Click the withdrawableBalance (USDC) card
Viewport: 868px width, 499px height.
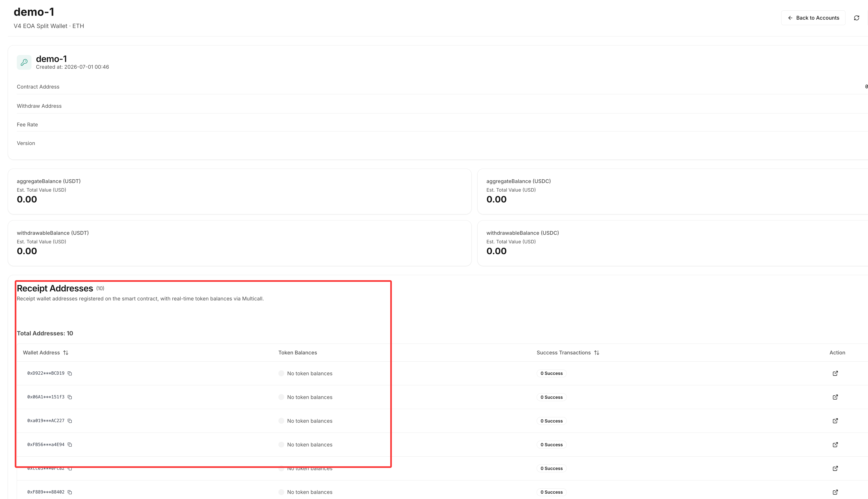(672, 243)
